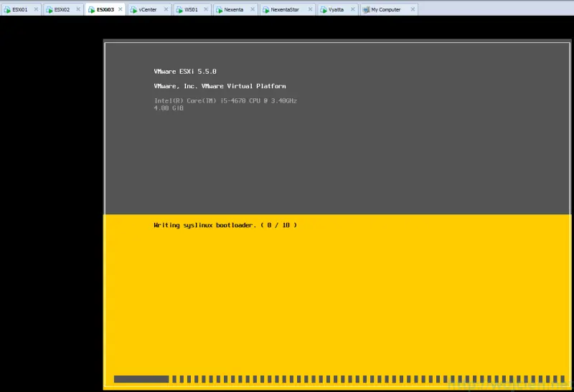Close the NexentaStor tab
574x392 pixels.
pyautogui.click(x=310, y=9)
